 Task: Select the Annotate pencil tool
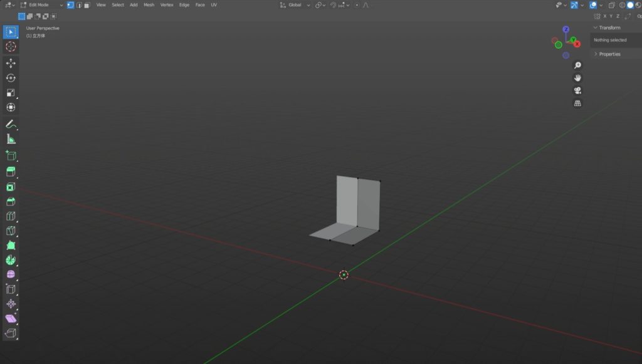11,125
